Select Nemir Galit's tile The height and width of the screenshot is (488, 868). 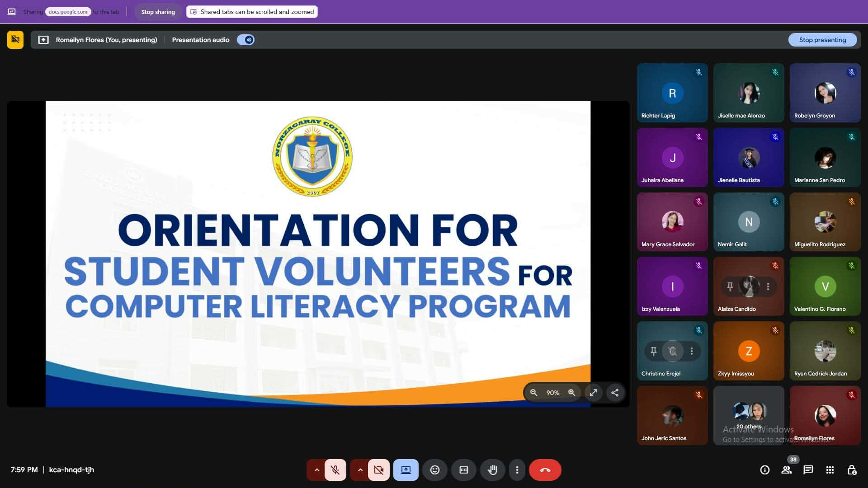[749, 222]
